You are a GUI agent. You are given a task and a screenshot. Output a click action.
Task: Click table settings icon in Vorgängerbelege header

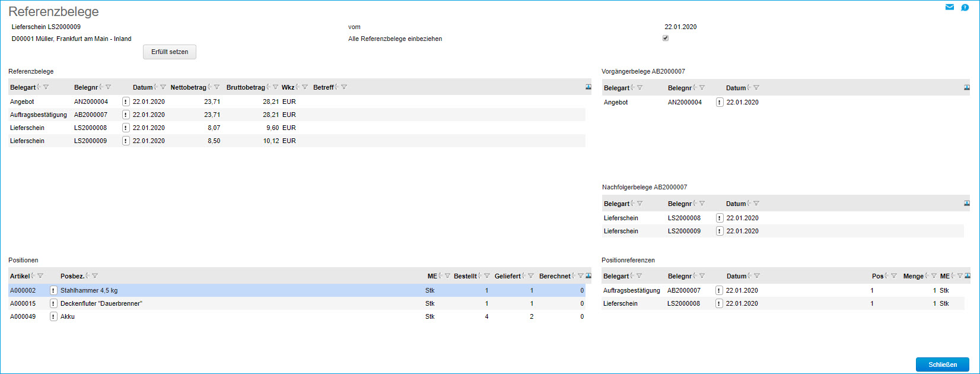pyautogui.click(x=967, y=88)
